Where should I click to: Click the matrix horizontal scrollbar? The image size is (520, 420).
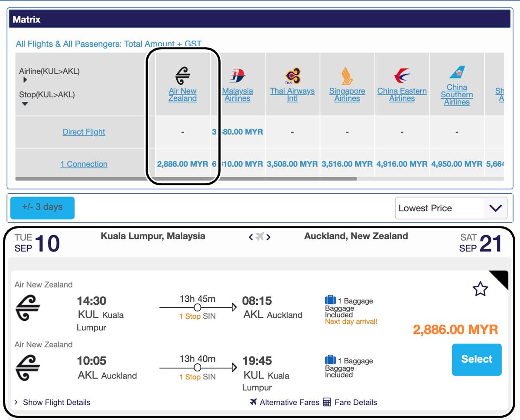pos(186,178)
